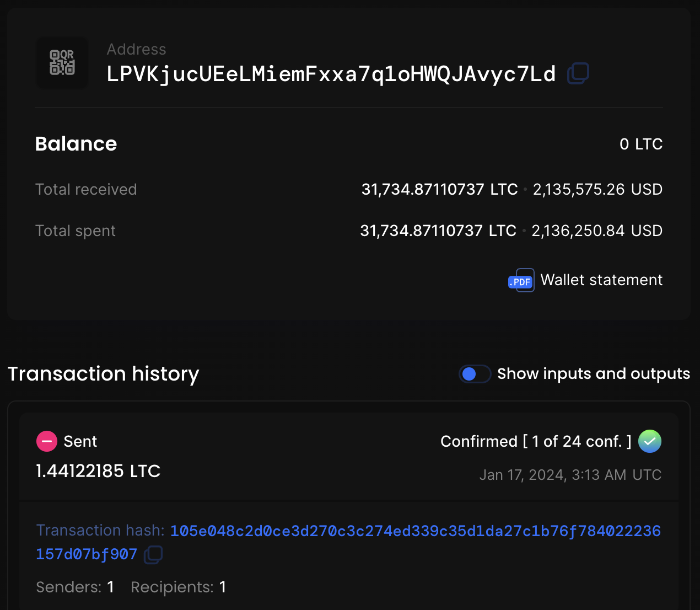Viewport: 700px width, 610px height.
Task: Click Confirmed [ 1 of 24 conf. ] status
Action: point(536,441)
